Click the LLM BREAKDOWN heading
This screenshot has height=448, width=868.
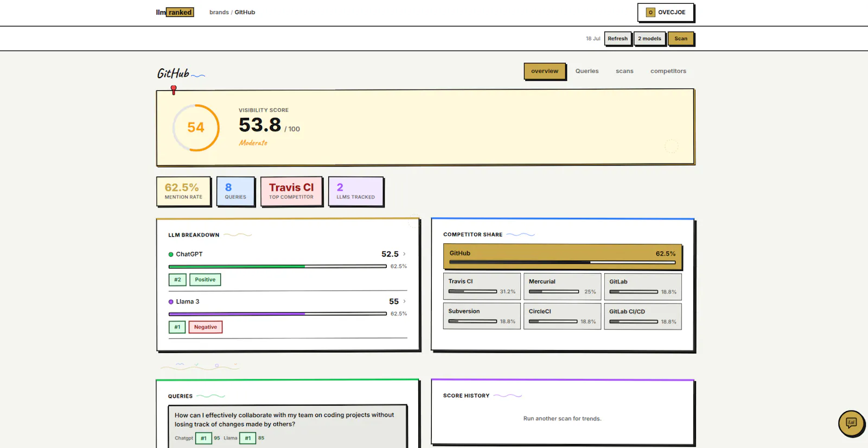coord(194,235)
